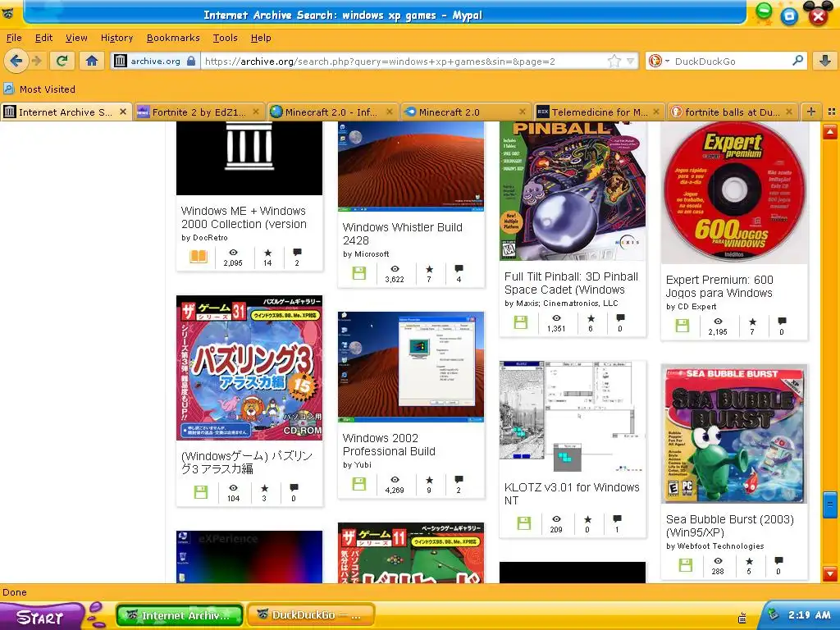Open Full Tilt Pinball: 3D Pinball link
840x630 pixels.
point(571,283)
